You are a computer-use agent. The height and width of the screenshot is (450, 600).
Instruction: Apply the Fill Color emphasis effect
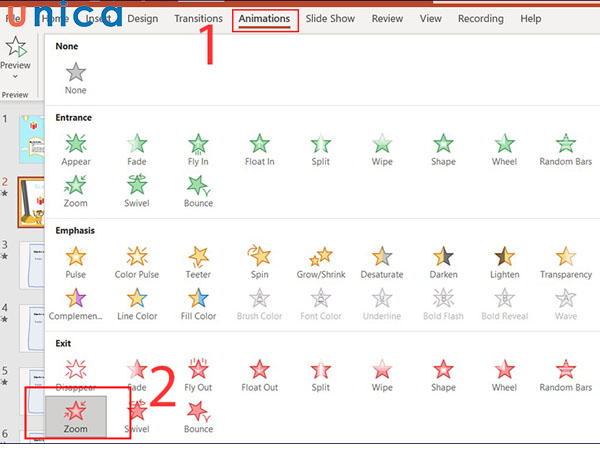(x=198, y=304)
